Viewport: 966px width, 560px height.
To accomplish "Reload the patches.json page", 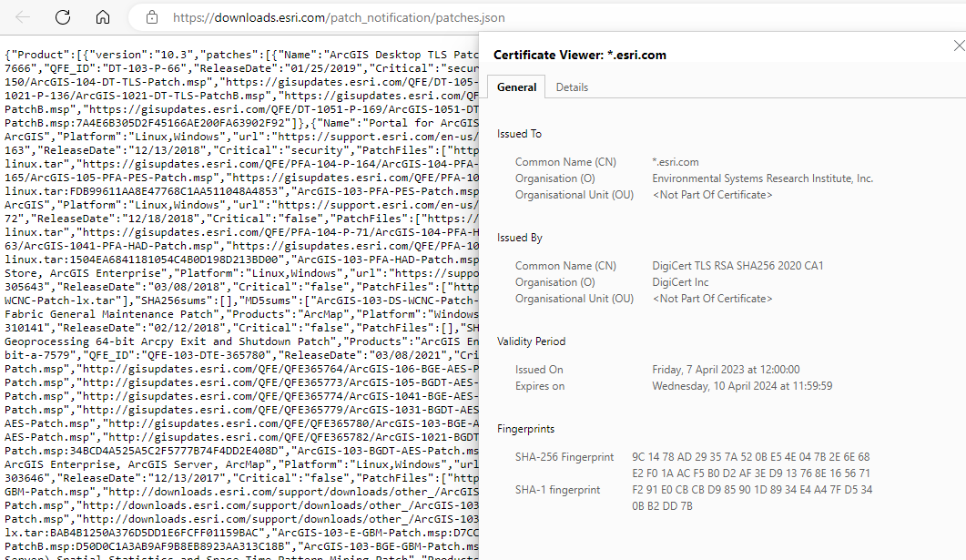I will coord(61,16).
